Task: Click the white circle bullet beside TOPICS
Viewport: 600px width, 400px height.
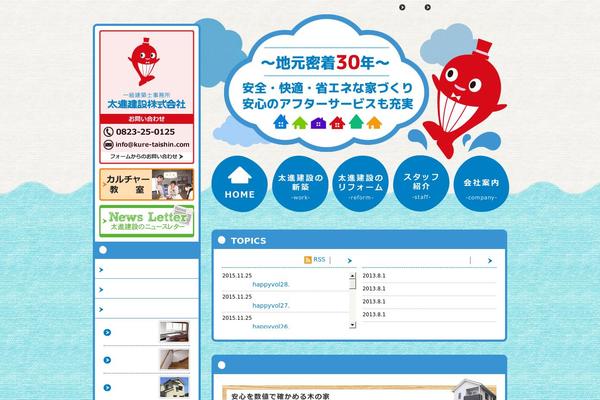Action: (222, 240)
